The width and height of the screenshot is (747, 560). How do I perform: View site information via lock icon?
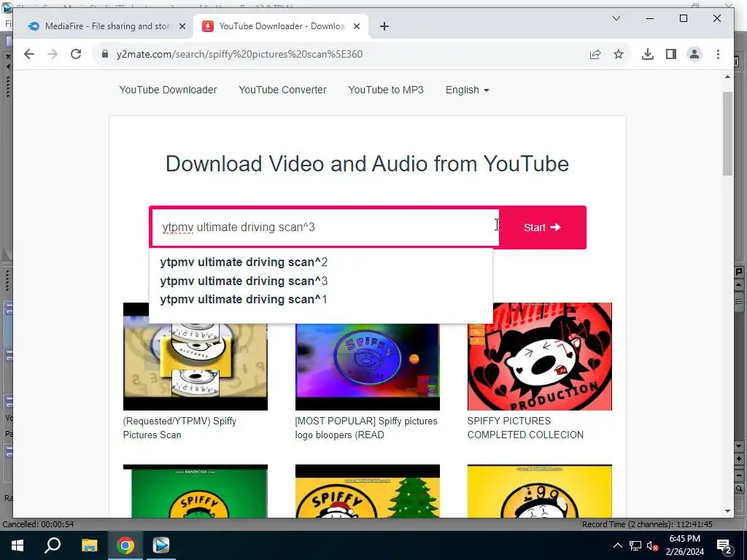coord(105,54)
